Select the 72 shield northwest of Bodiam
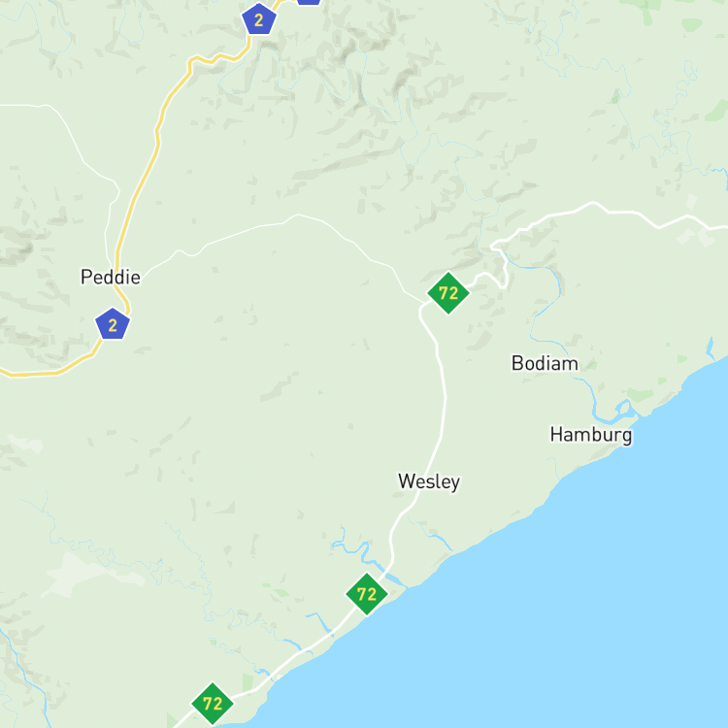 (x=448, y=293)
